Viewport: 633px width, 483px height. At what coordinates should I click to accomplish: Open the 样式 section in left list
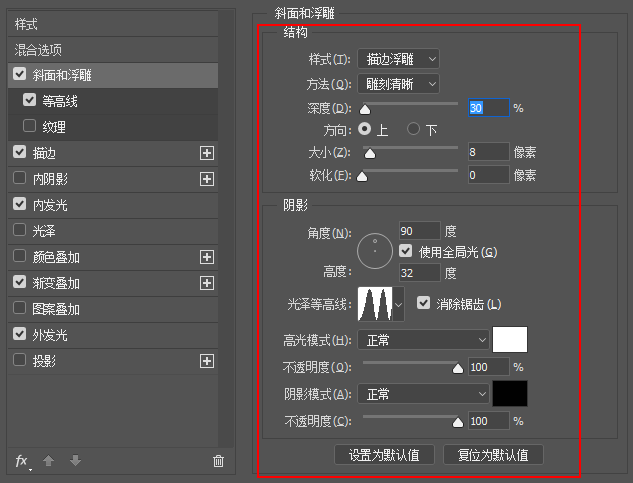(26, 24)
